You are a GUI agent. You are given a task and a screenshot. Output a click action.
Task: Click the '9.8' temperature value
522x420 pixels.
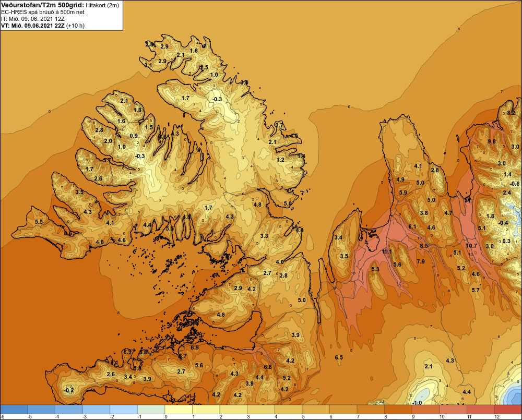pyautogui.click(x=492, y=141)
